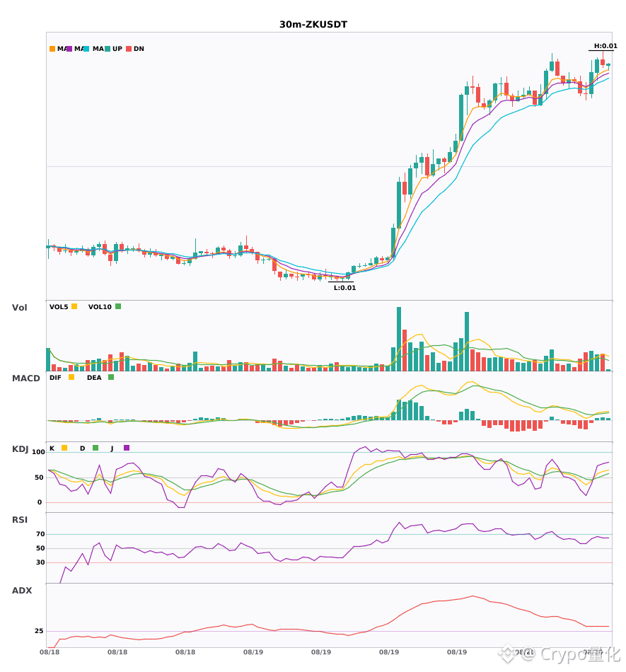Screen dimensions: 626x672
Task: Click the orange MA legend swatch
Action: tap(52, 49)
